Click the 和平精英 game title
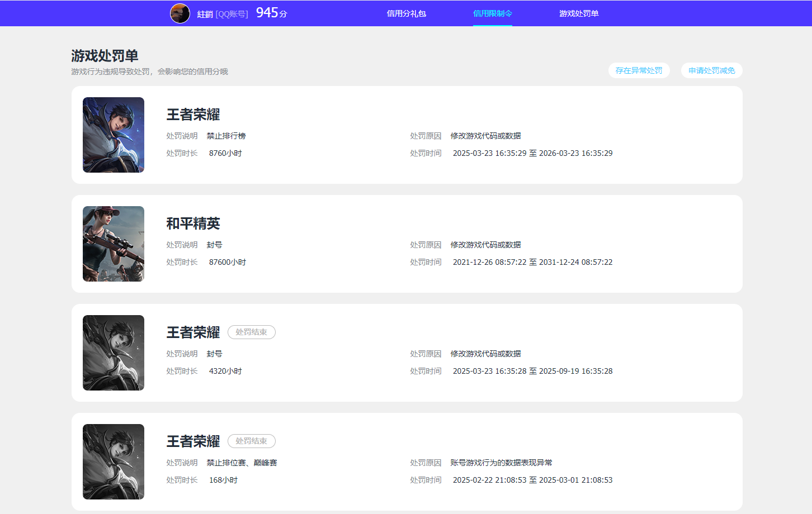 coord(193,223)
